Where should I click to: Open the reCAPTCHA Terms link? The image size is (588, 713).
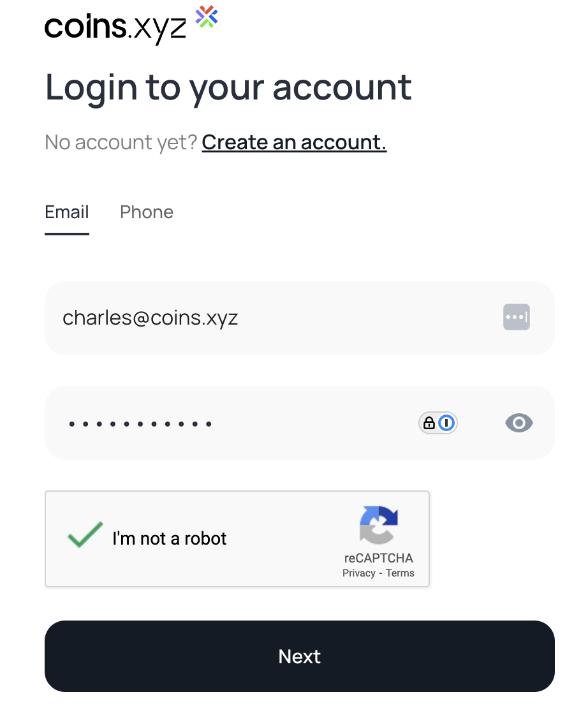coord(401,573)
